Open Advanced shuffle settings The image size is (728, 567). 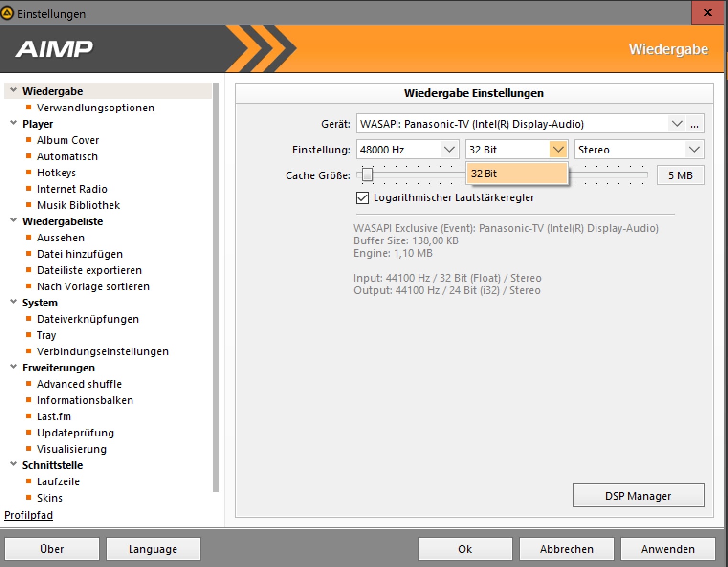[x=79, y=384]
